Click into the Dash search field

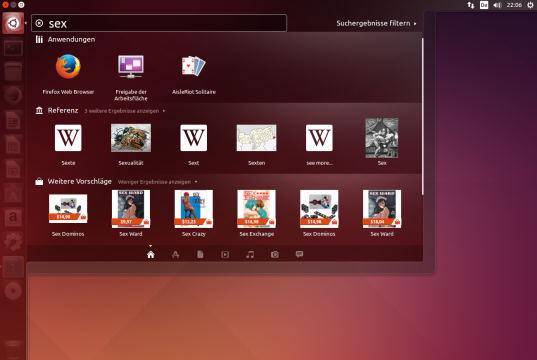(x=159, y=23)
